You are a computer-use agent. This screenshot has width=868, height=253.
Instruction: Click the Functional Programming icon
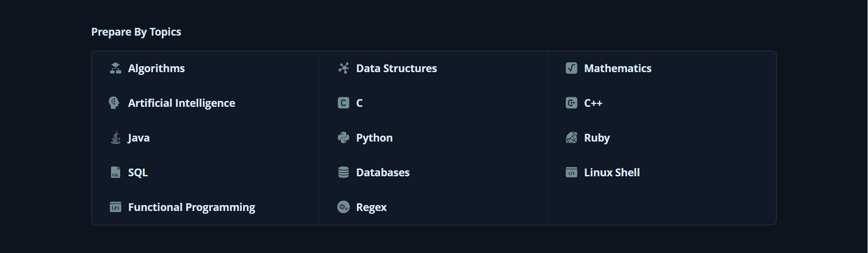tap(115, 207)
